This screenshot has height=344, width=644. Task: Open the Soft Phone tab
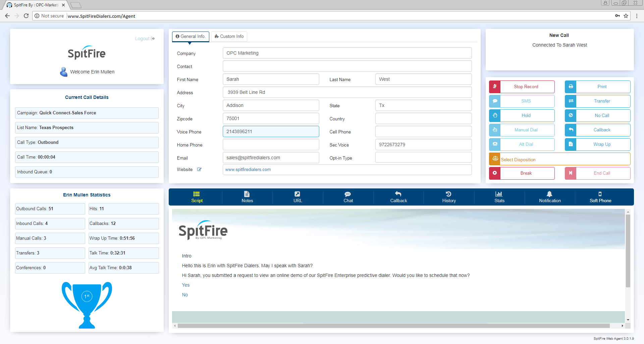(x=600, y=197)
